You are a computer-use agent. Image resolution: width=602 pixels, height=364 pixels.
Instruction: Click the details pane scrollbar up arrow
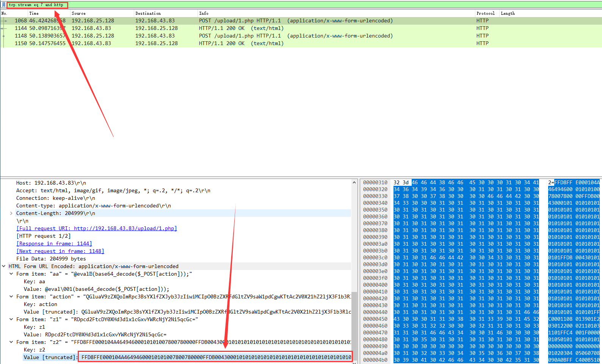354,182
